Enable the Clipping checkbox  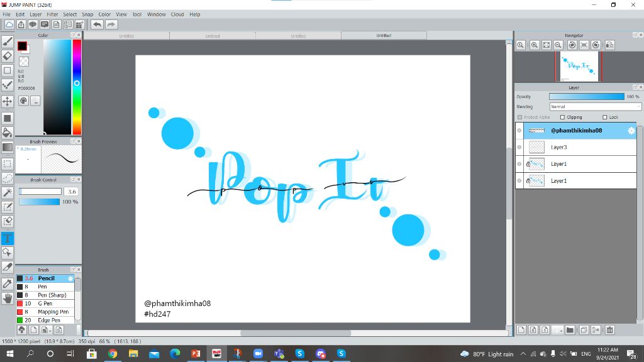point(563,118)
